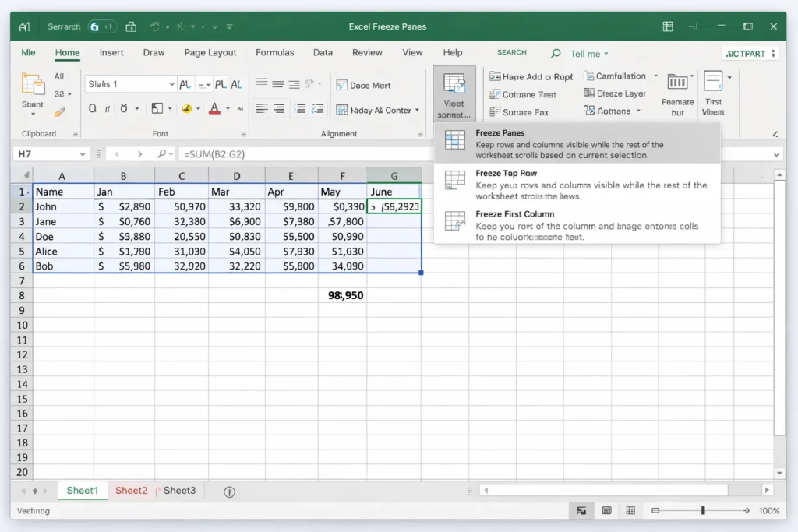Switch to page break preview in status bar
Viewport: 798px width, 532px height.
pyautogui.click(x=631, y=510)
